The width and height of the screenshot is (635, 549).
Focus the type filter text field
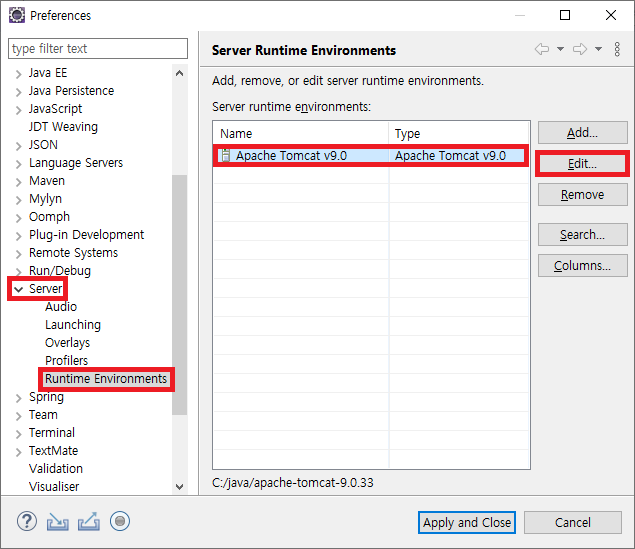98,49
